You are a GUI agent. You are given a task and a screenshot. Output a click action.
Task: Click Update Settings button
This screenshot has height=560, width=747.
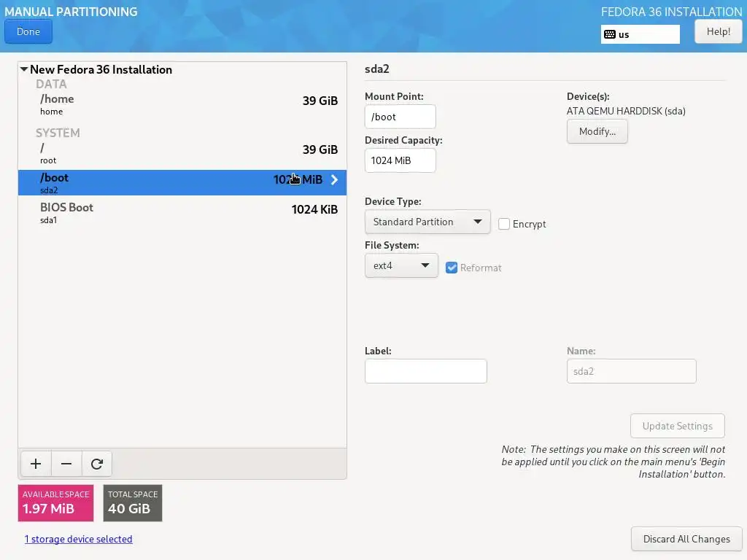click(x=677, y=426)
